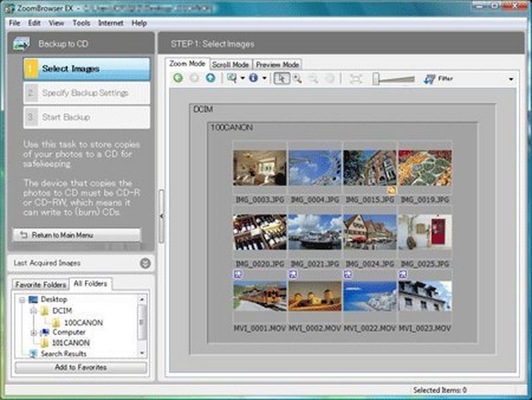The height and width of the screenshot is (400, 532).
Task: Open the Tools menu
Action: point(82,23)
